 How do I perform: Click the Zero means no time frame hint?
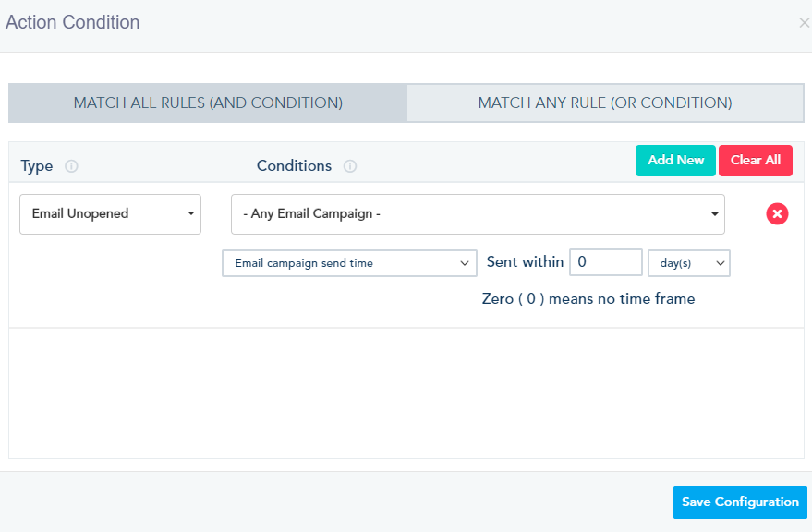click(x=588, y=299)
